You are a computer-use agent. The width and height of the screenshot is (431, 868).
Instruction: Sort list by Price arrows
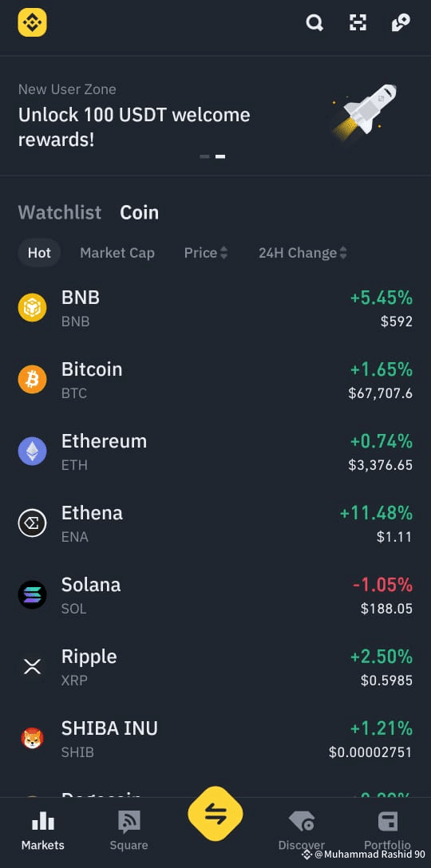tap(223, 253)
